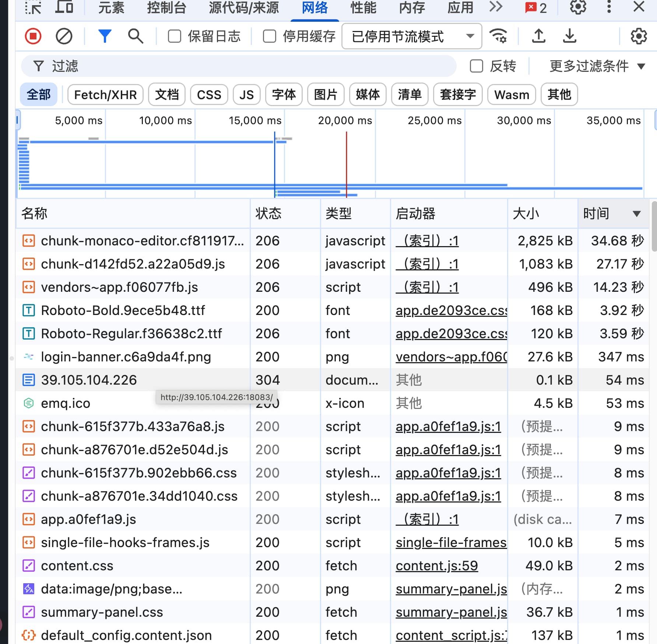
Task: Expand 更多过滤条件 dropdown
Action: coord(597,66)
